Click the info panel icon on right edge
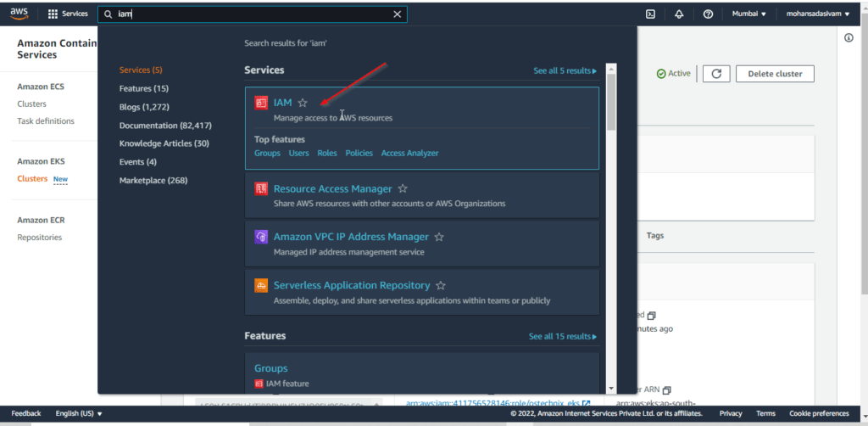Screen dimensions: 868x426 [x=849, y=37]
